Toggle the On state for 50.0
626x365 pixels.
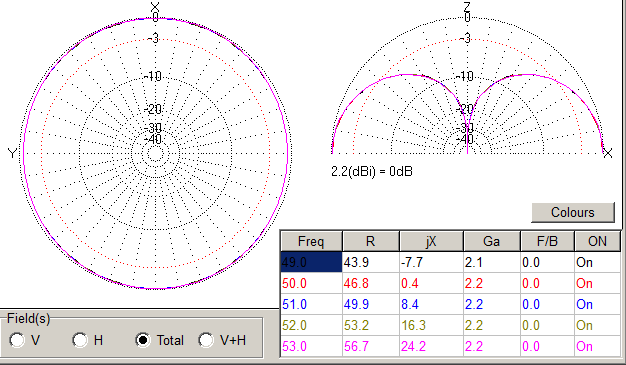pos(597,283)
